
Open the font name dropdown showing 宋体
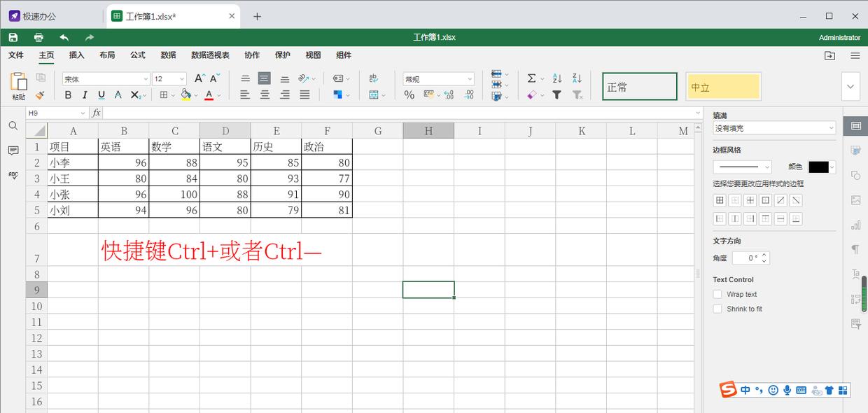[x=105, y=78]
